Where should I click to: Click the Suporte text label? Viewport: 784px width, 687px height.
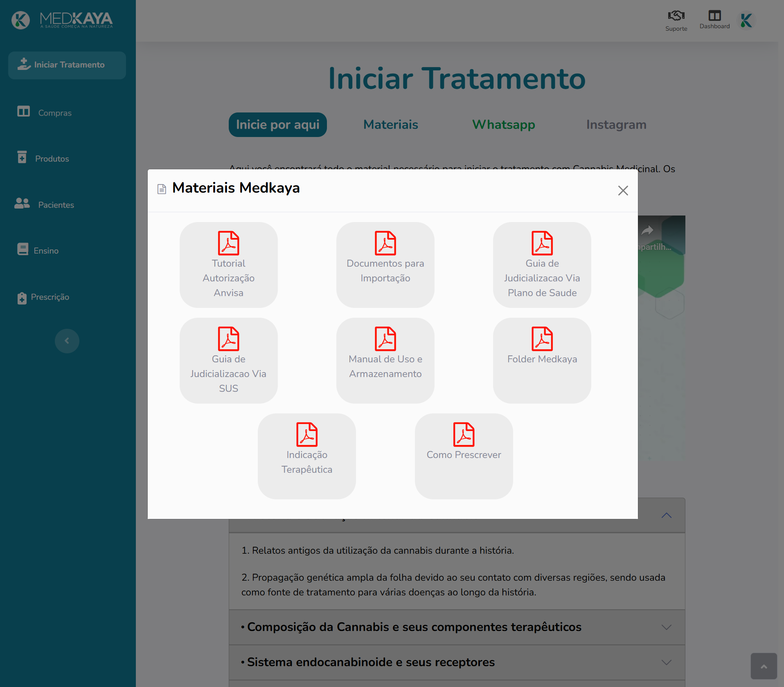[676, 29]
